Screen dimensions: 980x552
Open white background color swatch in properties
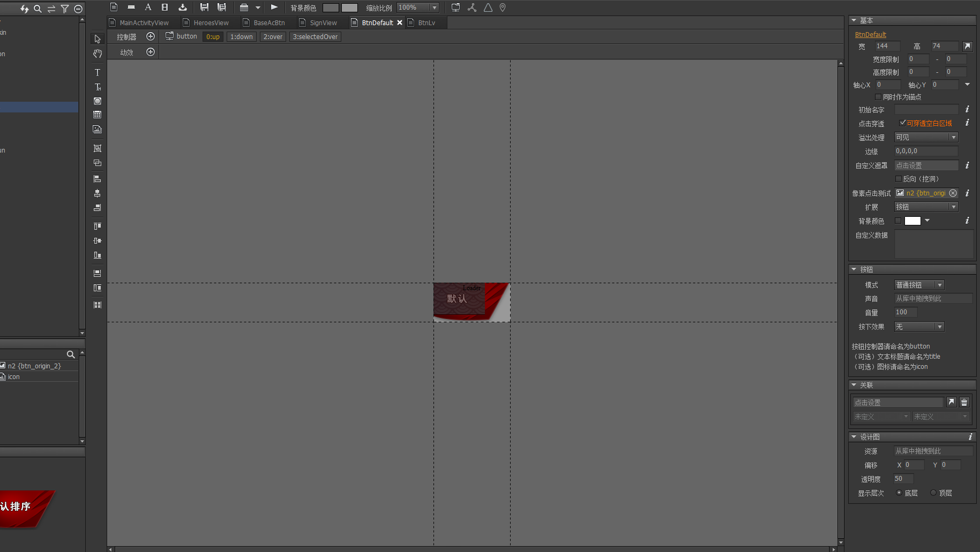pos(912,221)
